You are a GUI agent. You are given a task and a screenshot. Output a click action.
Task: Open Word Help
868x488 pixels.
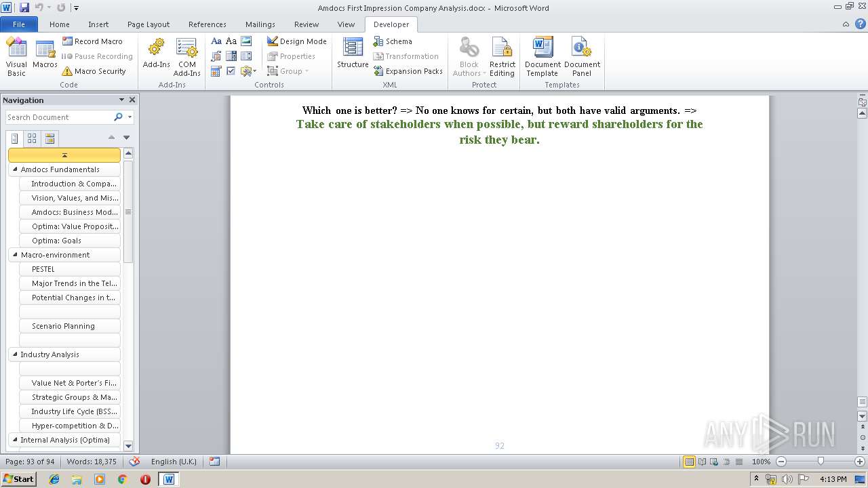tap(860, 24)
